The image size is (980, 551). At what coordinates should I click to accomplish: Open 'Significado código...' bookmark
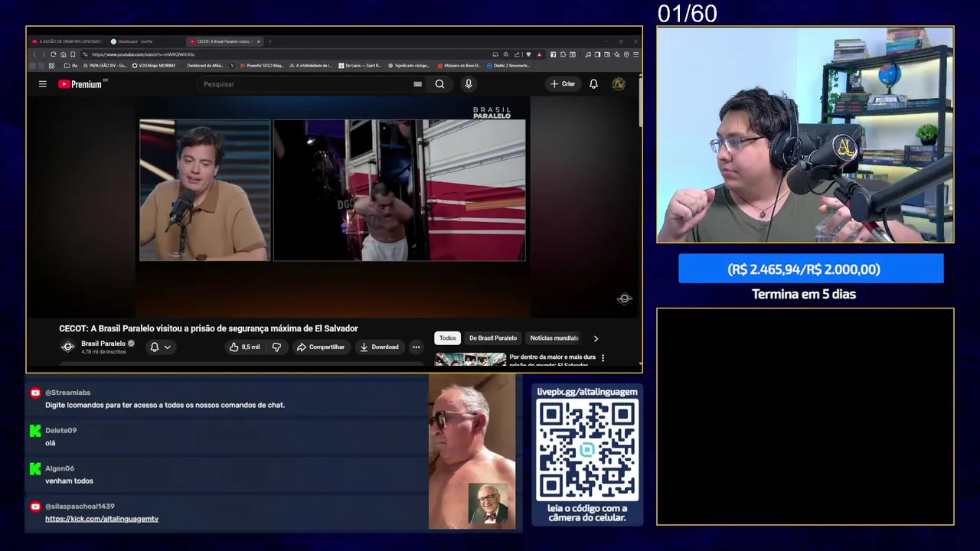tap(409, 66)
